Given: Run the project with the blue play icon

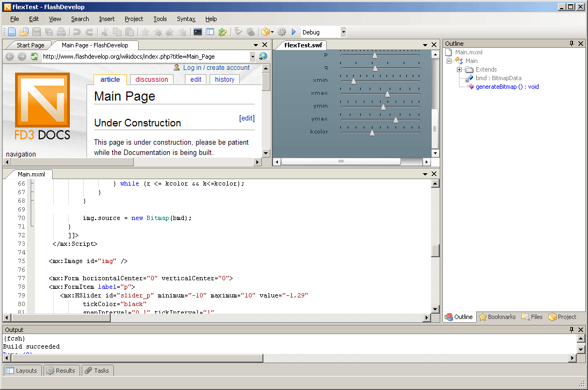Looking at the screenshot, I should pos(294,32).
